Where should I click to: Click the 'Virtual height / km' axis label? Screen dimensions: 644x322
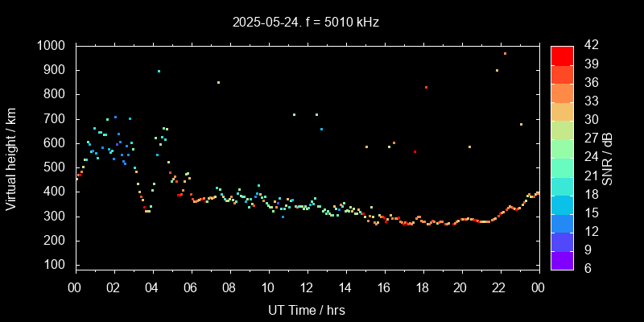(x=11, y=158)
